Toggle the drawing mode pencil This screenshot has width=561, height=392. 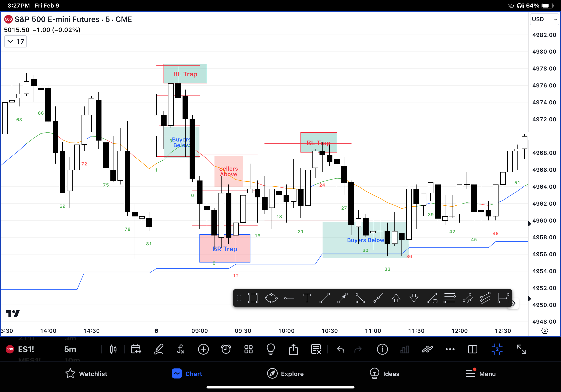(x=159, y=349)
